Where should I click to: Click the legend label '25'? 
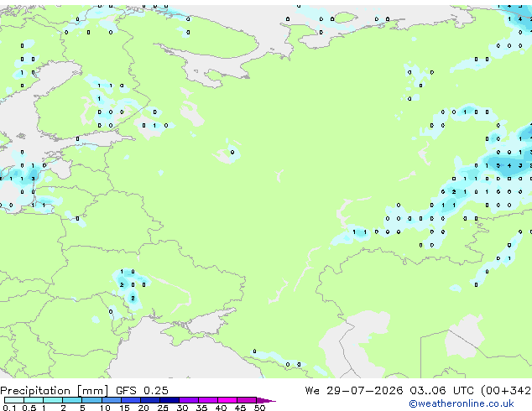coord(163,408)
